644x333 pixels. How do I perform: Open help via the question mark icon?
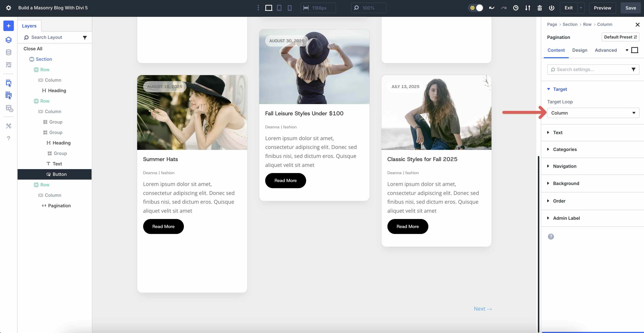pyautogui.click(x=8, y=138)
